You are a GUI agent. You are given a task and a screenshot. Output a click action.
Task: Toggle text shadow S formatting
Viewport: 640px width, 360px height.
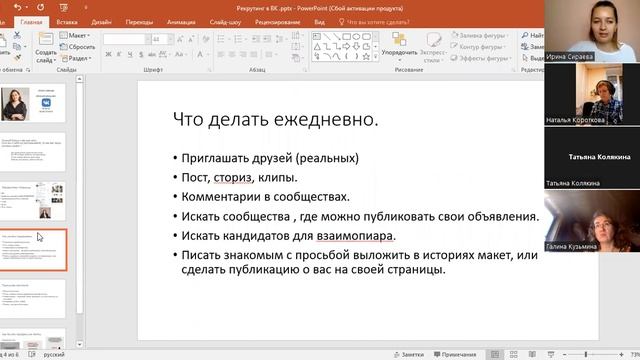(141, 54)
